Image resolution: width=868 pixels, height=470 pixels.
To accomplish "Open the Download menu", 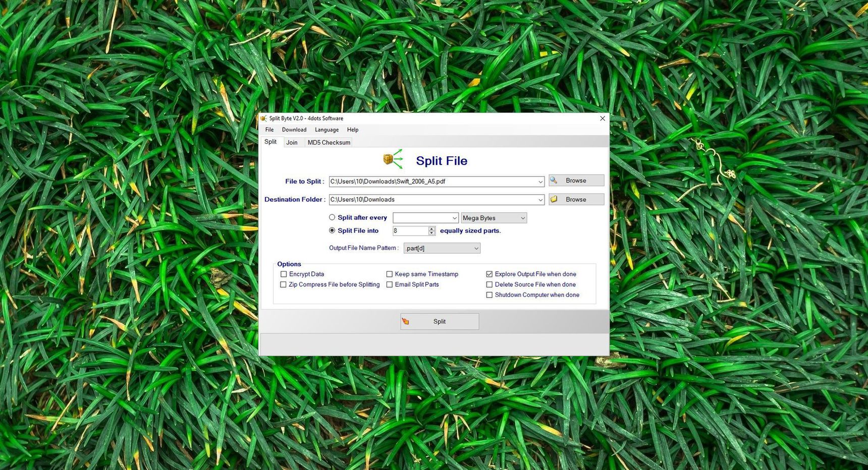I will click(x=294, y=130).
